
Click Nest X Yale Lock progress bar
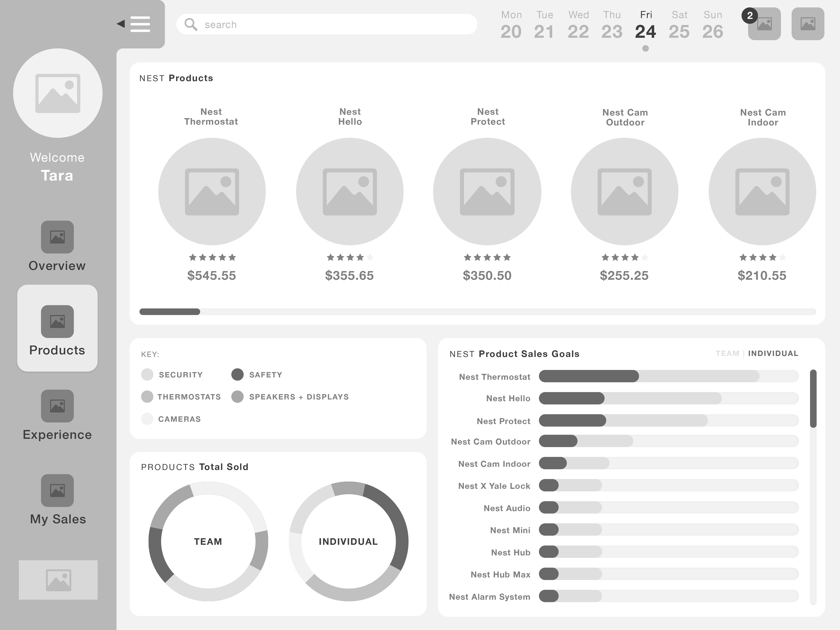click(x=669, y=485)
